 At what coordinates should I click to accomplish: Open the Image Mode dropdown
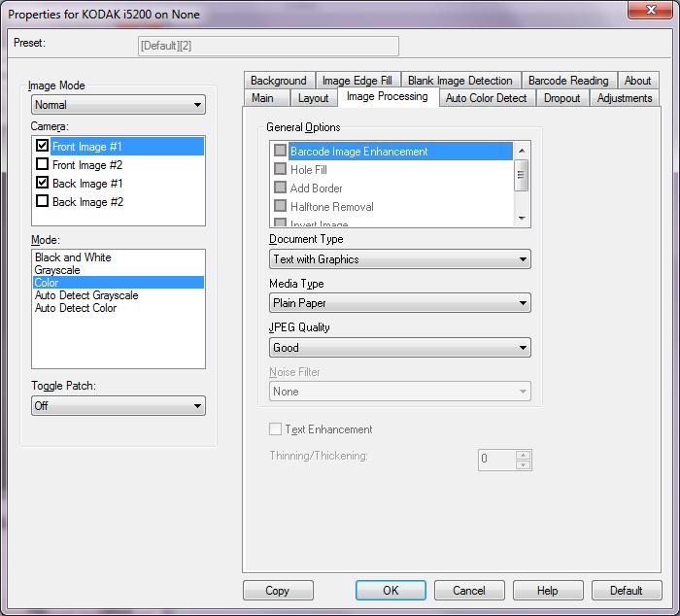[119, 105]
